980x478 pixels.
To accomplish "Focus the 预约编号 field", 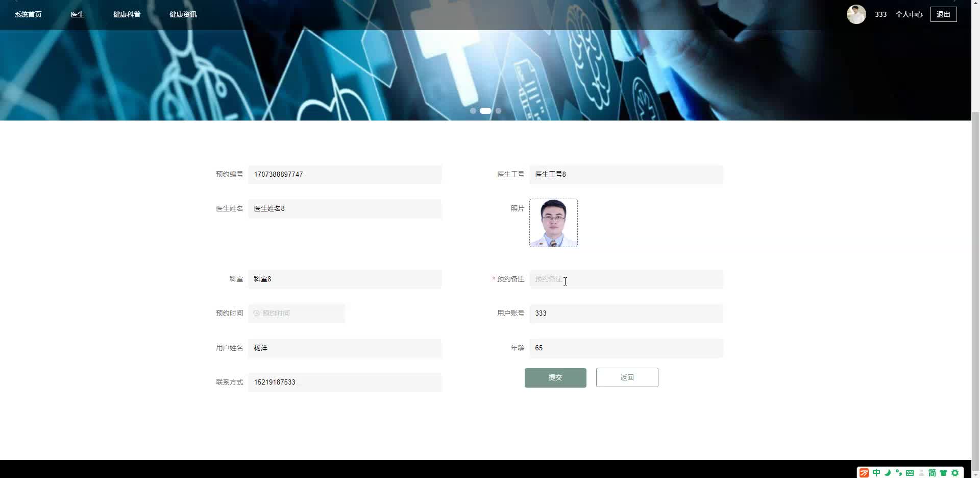I will tap(345, 175).
